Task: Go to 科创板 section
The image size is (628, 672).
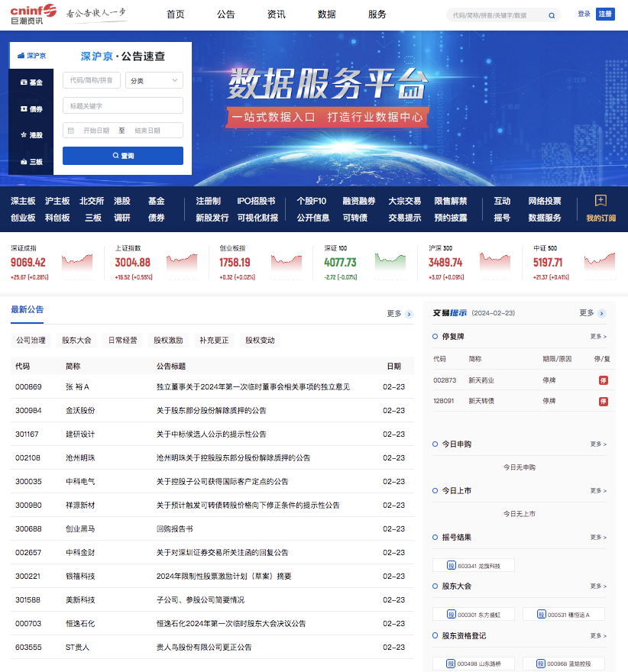Action: (x=57, y=218)
